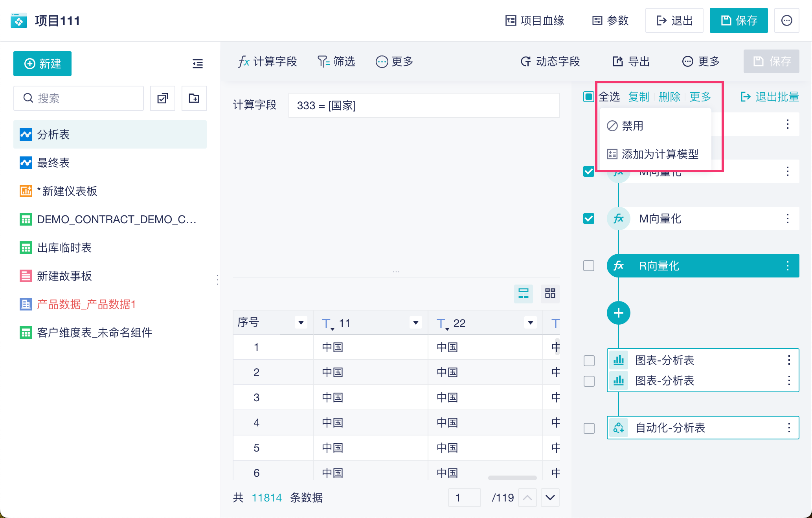This screenshot has width=812, height=518.
Task: Click the 新建 button
Action: click(x=42, y=64)
